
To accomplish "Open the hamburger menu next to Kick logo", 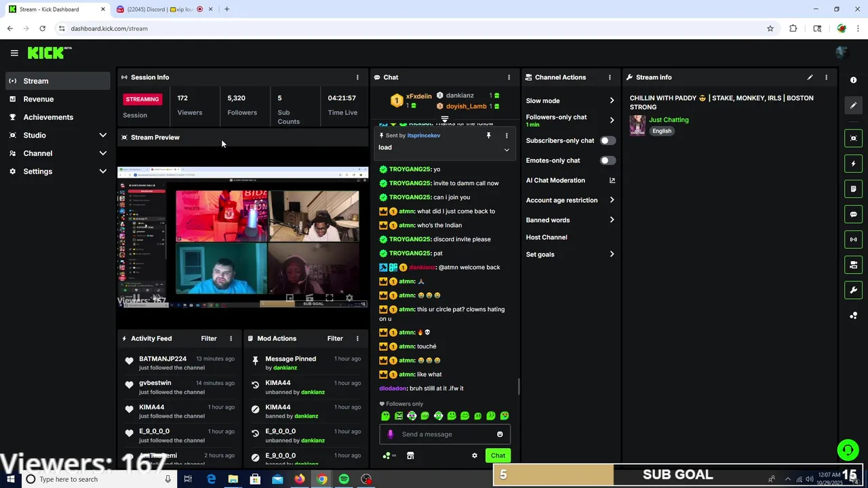I will pos(14,53).
